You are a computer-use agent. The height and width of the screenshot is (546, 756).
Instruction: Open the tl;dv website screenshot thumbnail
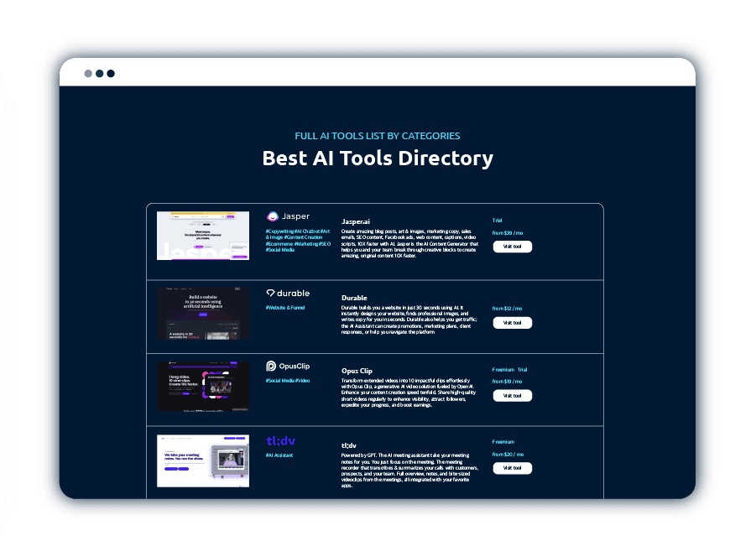(x=203, y=460)
